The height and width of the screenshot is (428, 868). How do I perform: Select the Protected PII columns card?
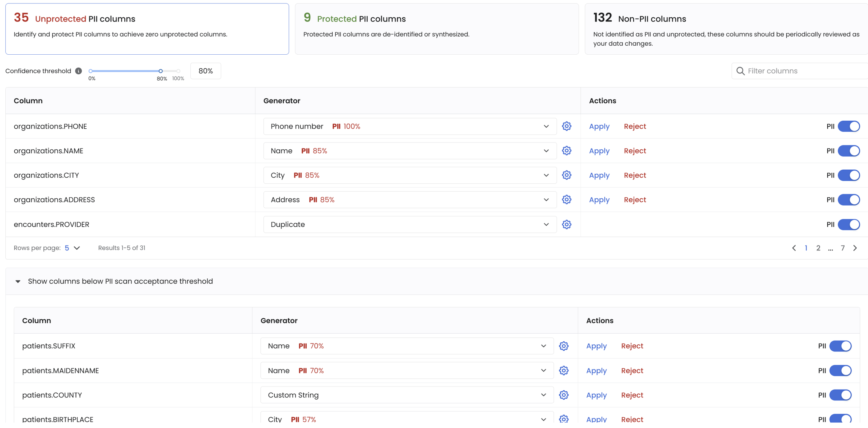(x=436, y=29)
